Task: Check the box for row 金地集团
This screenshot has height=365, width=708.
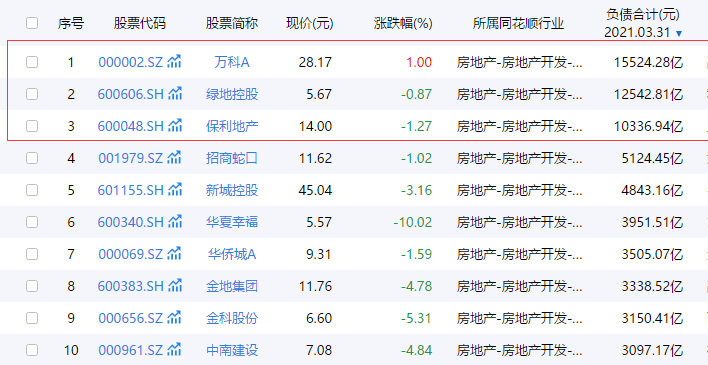Action: pos(32,286)
